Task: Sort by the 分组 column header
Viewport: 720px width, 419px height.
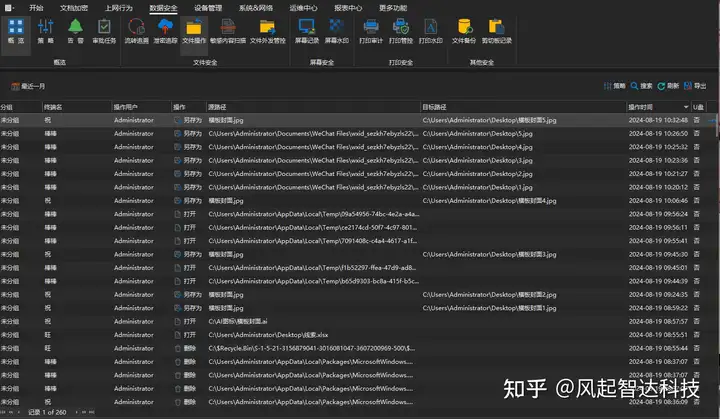Action: pyautogui.click(x=21, y=107)
